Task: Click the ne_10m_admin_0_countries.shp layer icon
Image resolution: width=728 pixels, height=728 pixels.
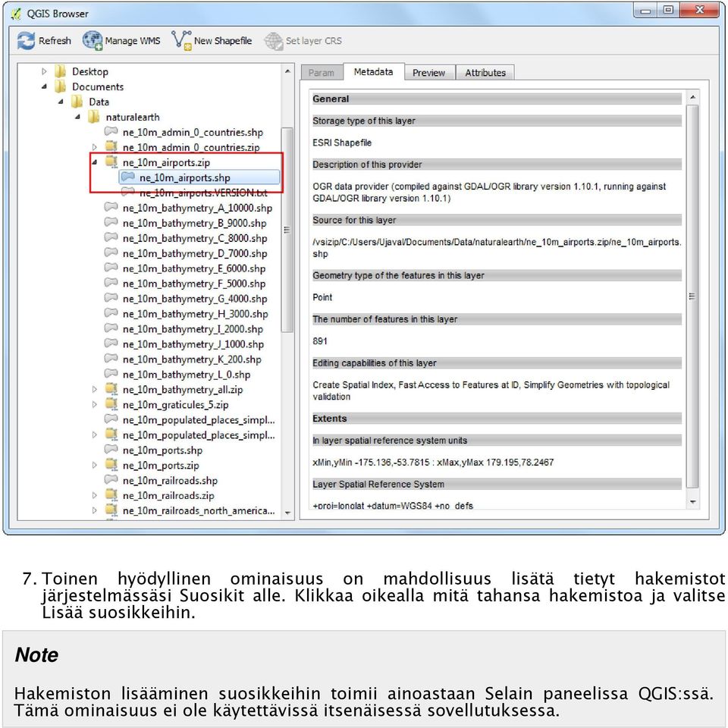Action: click(111, 131)
